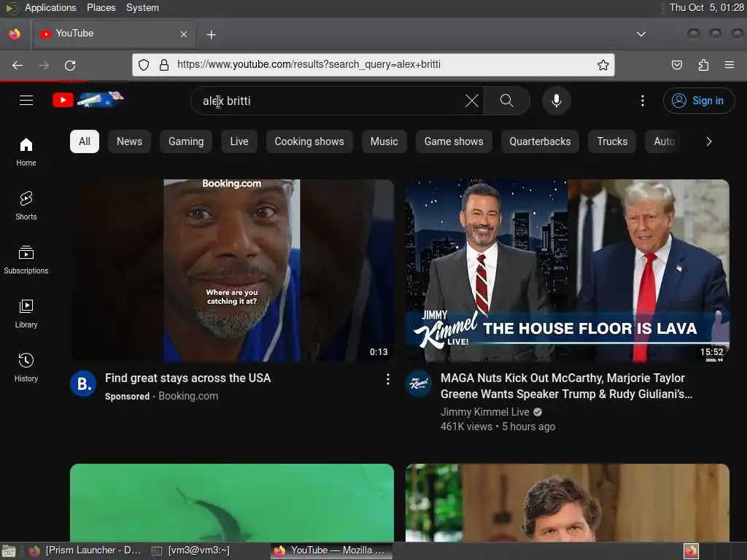Click the magnifier search button
The image size is (747, 560).
pos(507,101)
